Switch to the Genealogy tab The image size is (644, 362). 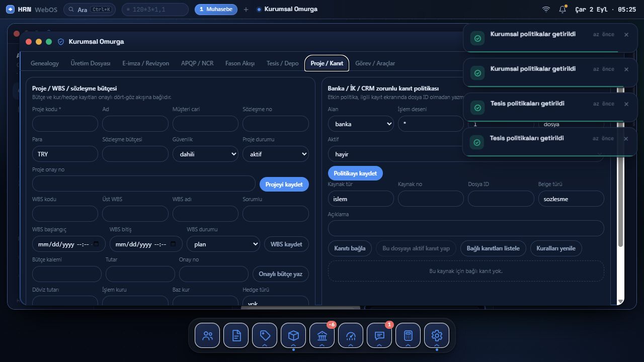click(45, 63)
